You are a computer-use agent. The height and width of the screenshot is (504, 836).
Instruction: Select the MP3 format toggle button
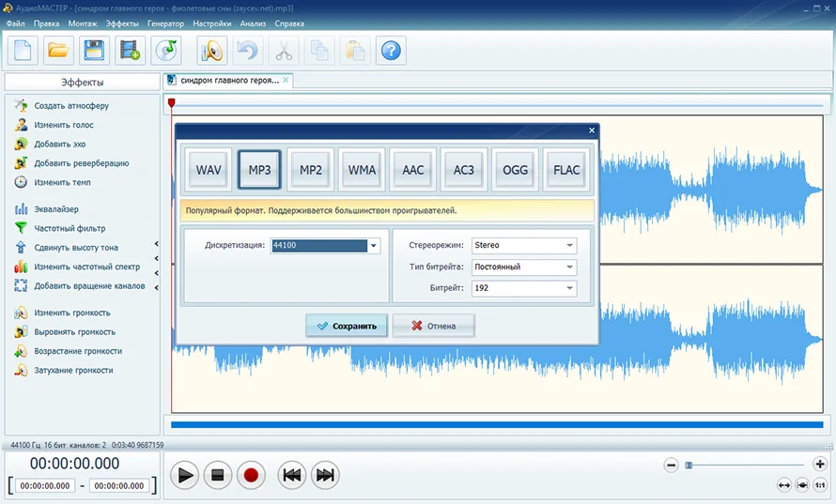tap(259, 170)
